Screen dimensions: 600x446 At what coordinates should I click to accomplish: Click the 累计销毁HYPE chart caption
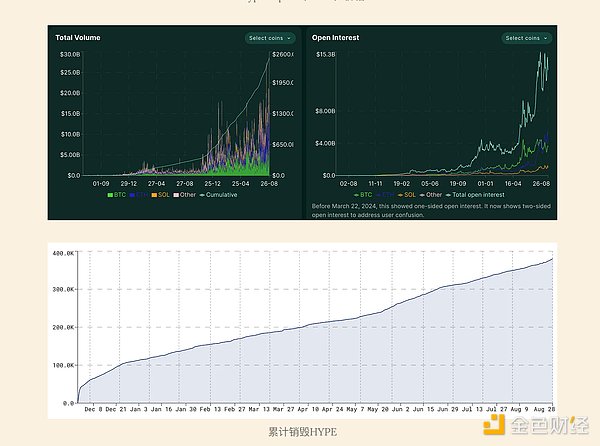point(299,432)
